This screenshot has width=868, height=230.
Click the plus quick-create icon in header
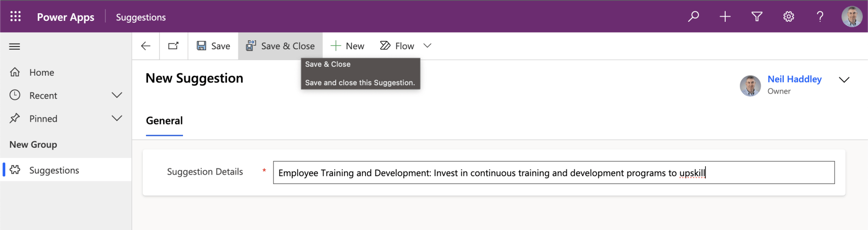(725, 17)
